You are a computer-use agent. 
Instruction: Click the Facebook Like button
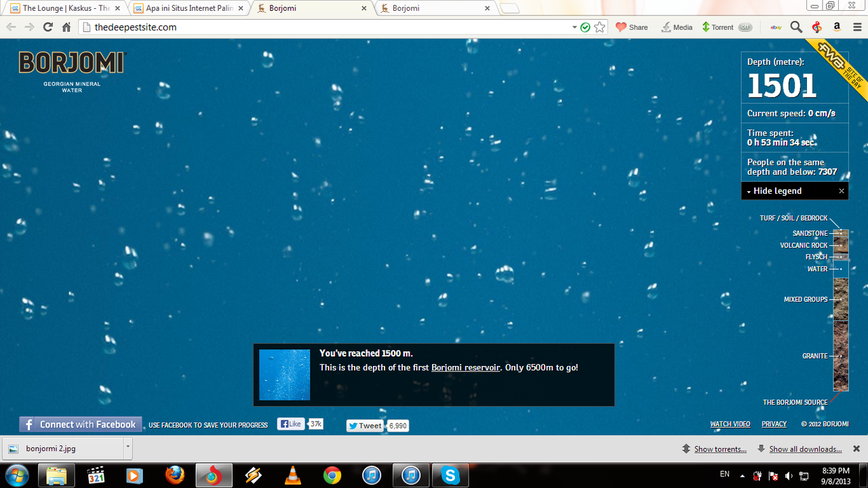click(290, 424)
